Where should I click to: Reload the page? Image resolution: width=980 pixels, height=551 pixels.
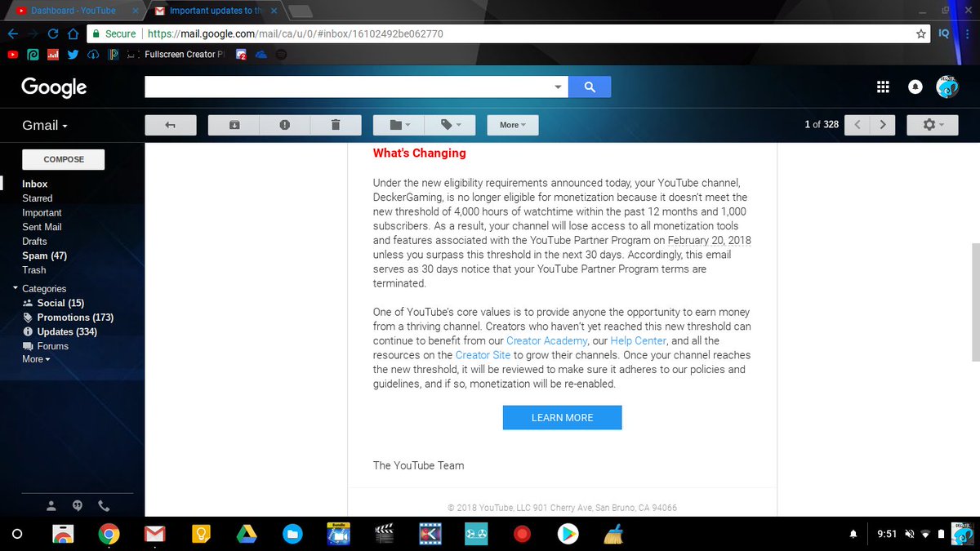(53, 33)
